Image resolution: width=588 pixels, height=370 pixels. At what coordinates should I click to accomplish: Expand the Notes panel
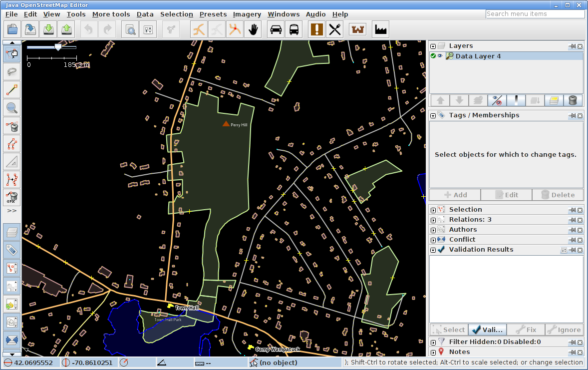tap(433, 352)
